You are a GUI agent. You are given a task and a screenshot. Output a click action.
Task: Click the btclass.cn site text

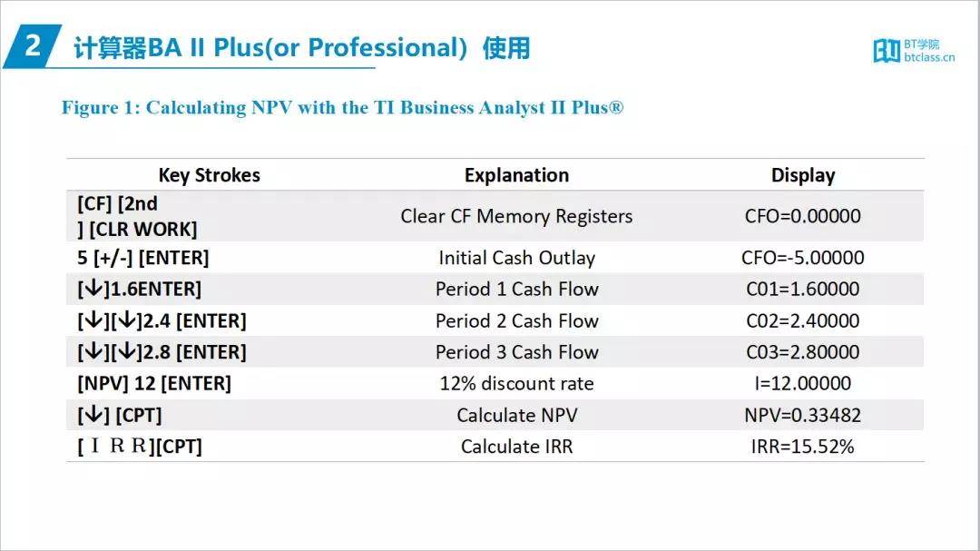[x=929, y=57]
